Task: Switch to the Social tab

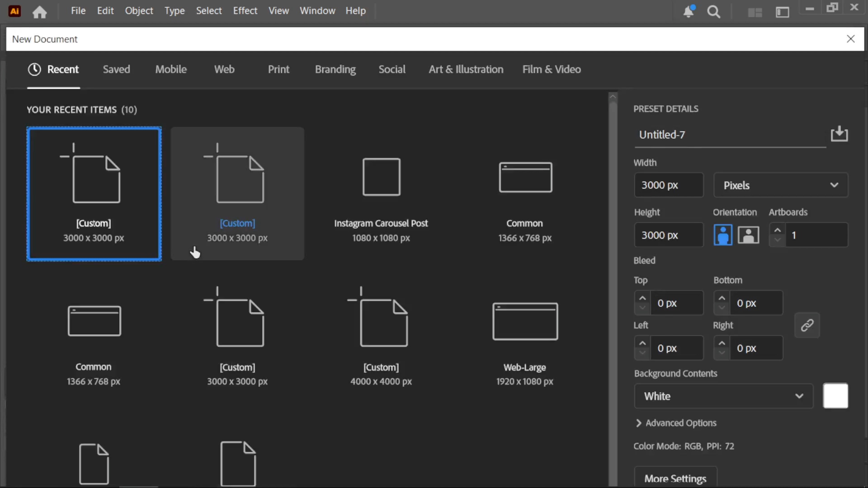Action: click(x=392, y=69)
